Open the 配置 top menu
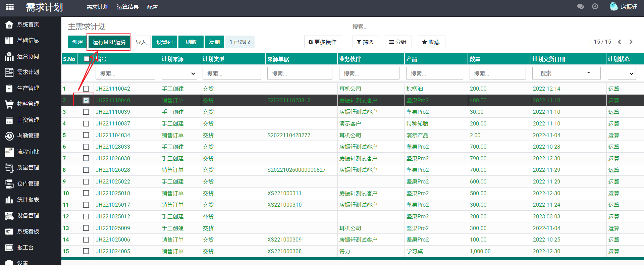The height and width of the screenshot is (265, 644). point(152,7)
